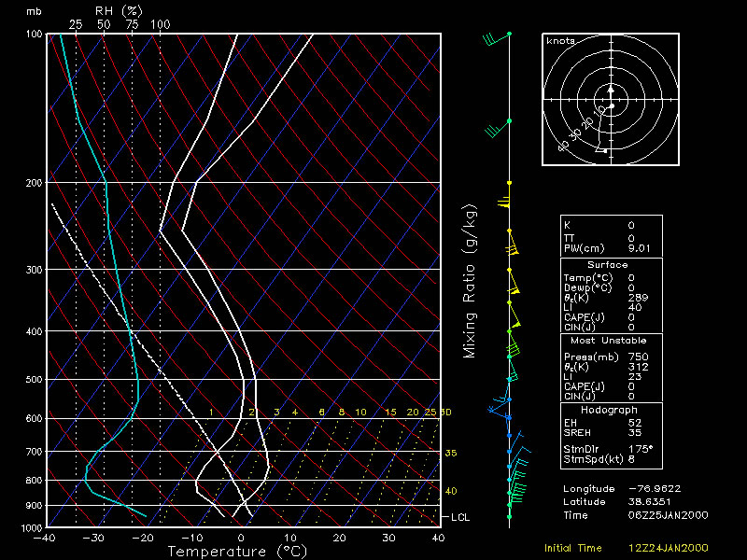Image resolution: width=747 pixels, height=560 pixels.
Task: Click the RH 25 scale label
Action: click(x=76, y=25)
